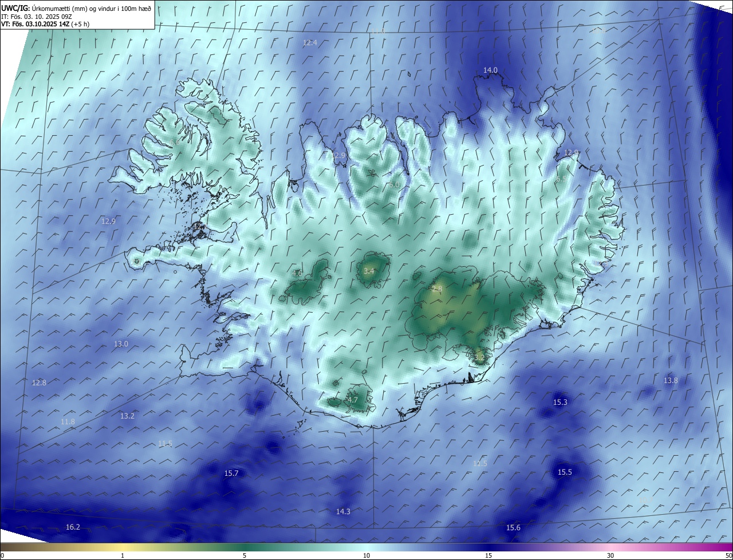Image resolution: width=733 pixels, height=560 pixels.
Task: Click the 13.0 value label
Action: click(121, 344)
